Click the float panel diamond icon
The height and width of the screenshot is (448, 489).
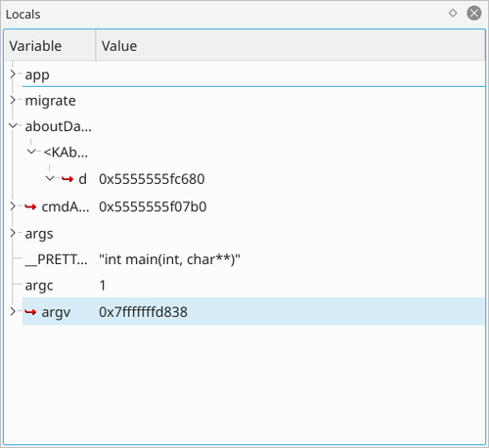click(x=453, y=13)
